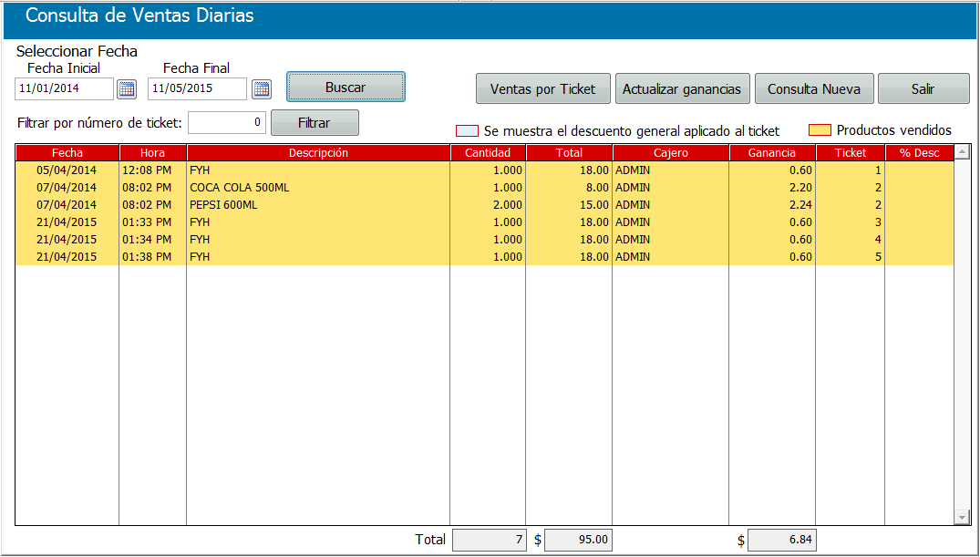This screenshot has width=980, height=557.
Task: Open Ventas por Ticket
Action: [x=543, y=88]
